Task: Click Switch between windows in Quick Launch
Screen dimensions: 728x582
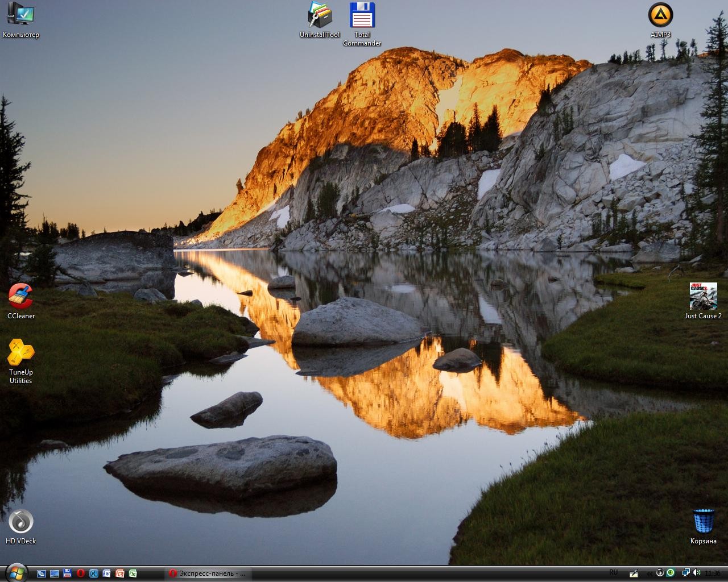Action: click(x=42, y=573)
